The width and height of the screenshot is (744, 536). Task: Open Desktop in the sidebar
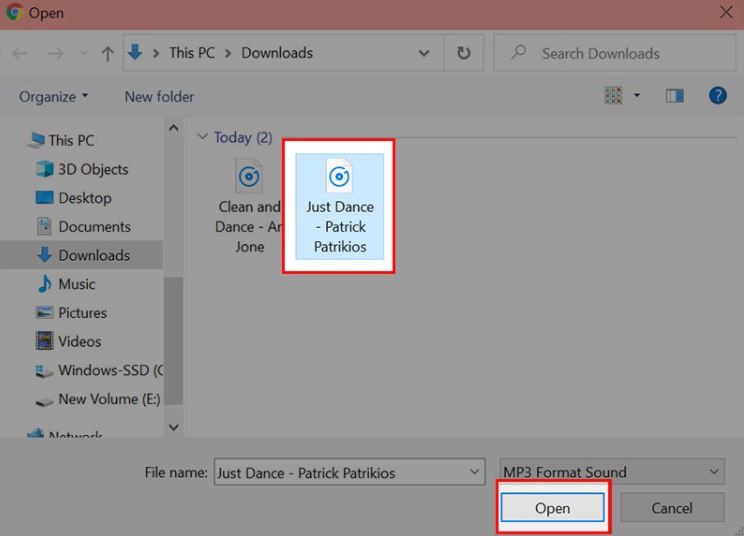[74, 198]
